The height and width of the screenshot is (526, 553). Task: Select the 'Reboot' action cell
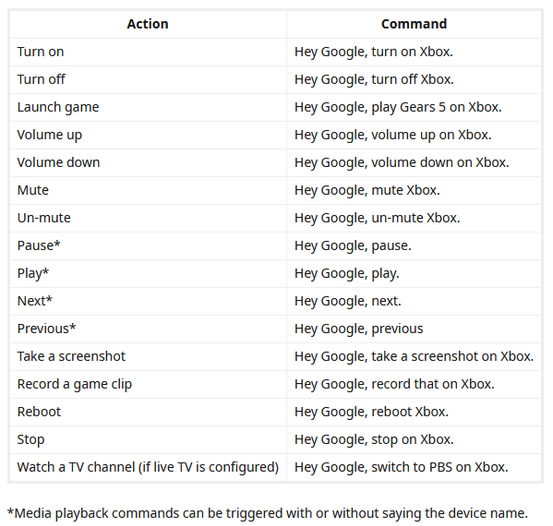point(147,412)
